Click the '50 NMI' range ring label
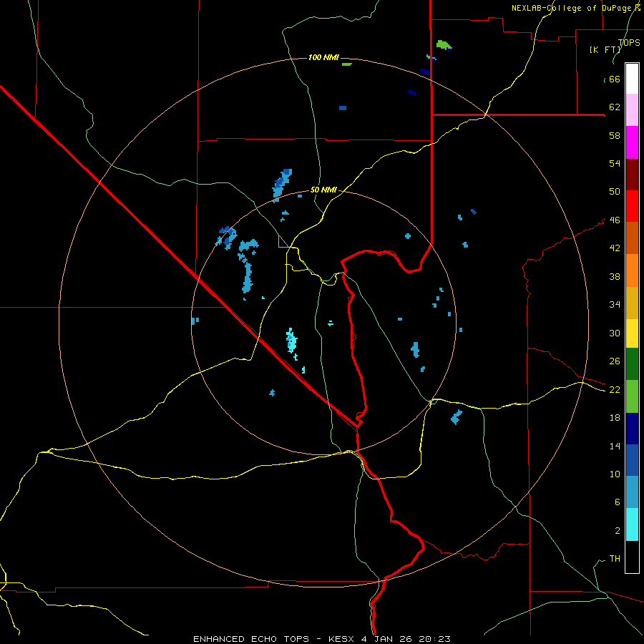This screenshot has height=644, width=644. [323, 190]
